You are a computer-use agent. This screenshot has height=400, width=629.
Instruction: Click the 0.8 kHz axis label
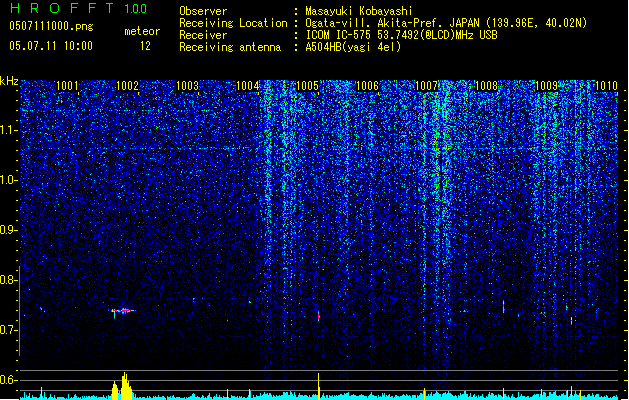pyautogui.click(x=8, y=280)
